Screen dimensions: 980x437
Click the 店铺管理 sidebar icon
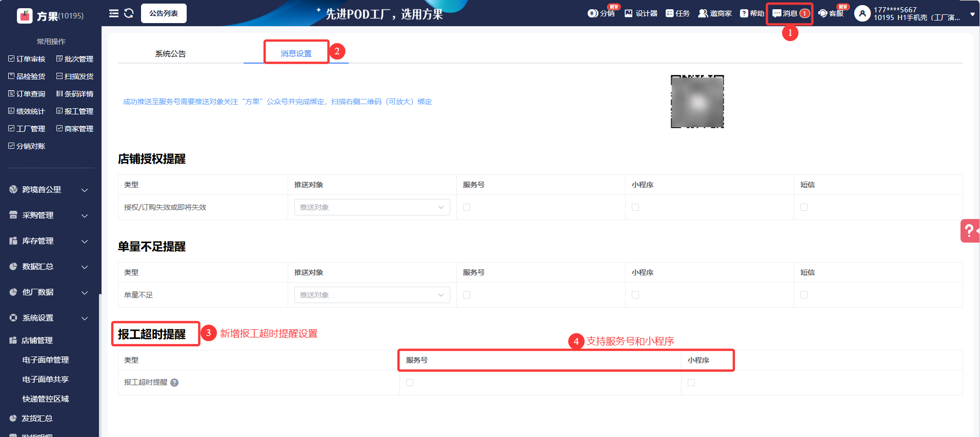[x=13, y=340]
